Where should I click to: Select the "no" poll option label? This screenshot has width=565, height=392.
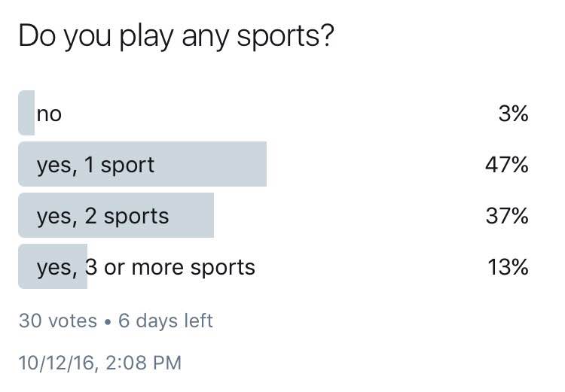point(49,114)
